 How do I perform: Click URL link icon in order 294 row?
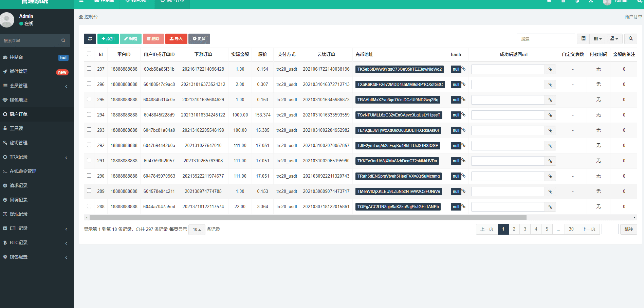tap(550, 115)
